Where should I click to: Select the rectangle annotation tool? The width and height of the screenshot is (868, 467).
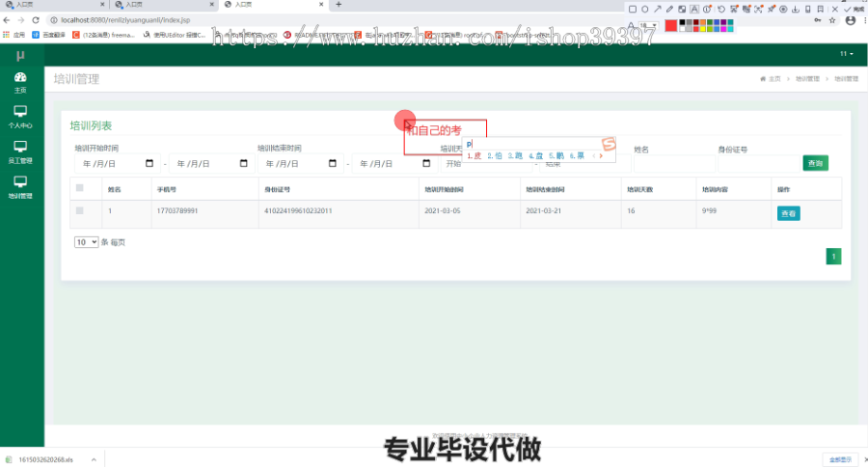(x=632, y=9)
